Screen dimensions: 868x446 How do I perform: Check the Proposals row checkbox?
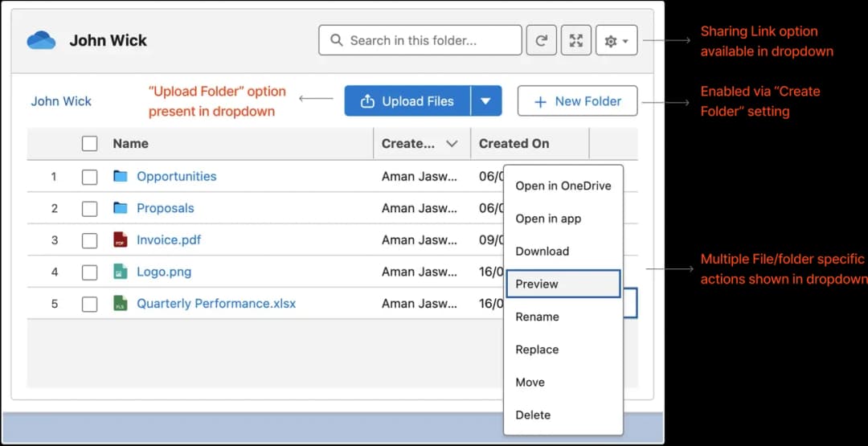point(90,209)
